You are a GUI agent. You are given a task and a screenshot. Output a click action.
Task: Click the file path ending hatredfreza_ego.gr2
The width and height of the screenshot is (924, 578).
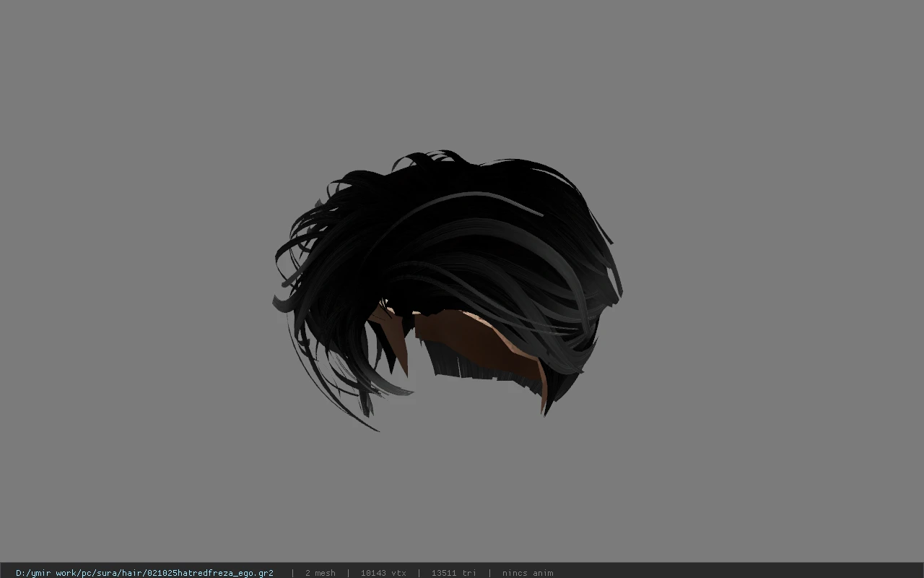(x=144, y=573)
